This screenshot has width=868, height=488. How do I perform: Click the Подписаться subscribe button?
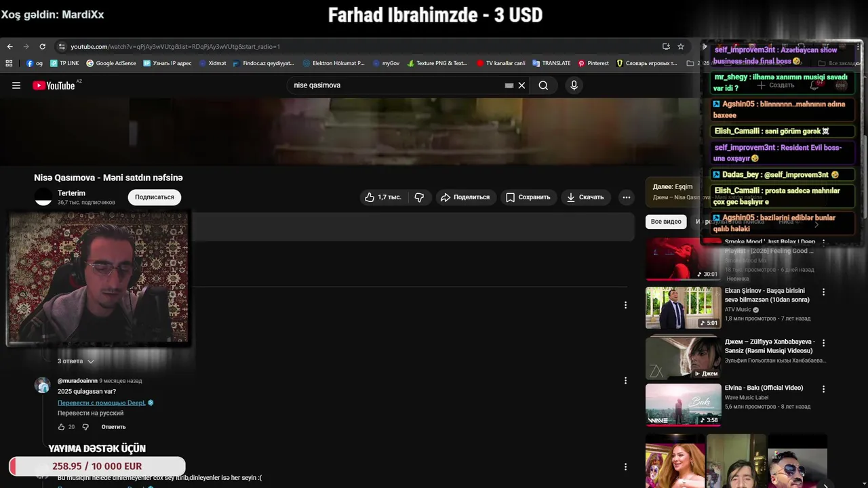[155, 197]
